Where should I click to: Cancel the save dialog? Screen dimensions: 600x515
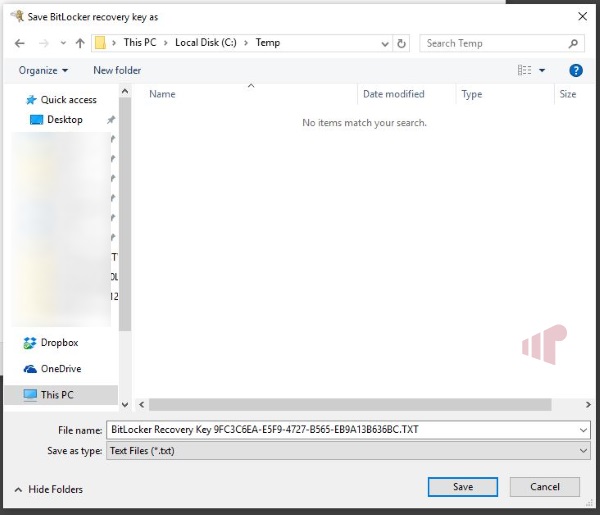545,487
